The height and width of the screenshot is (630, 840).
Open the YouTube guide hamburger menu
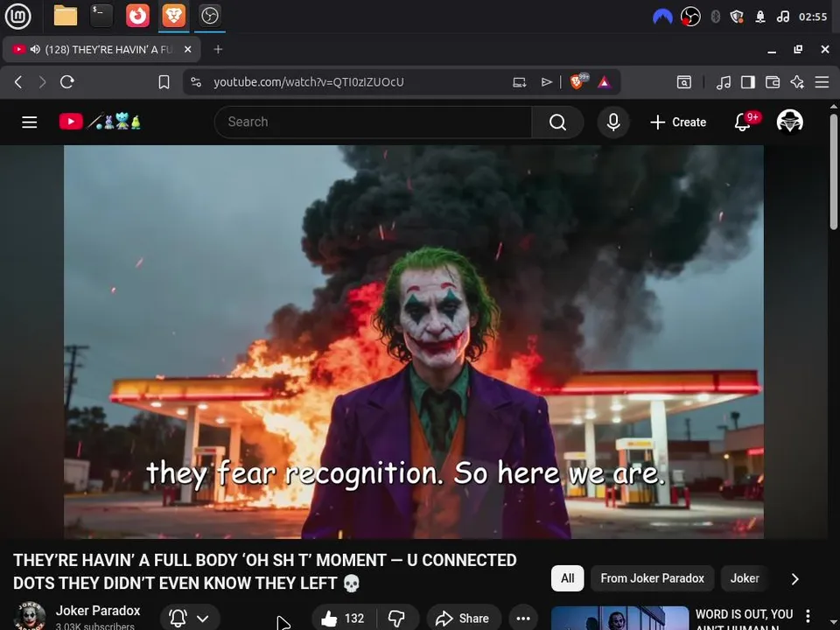(30, 122)
